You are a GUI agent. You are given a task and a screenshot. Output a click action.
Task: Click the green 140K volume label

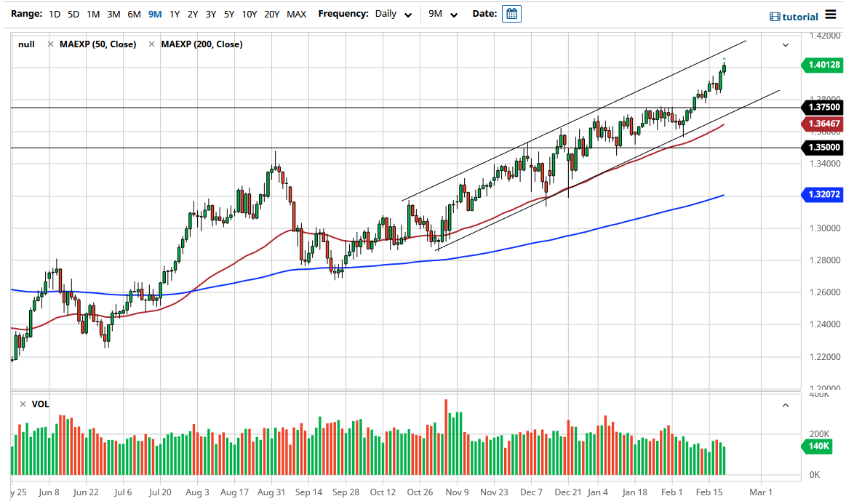pos(818,447)
